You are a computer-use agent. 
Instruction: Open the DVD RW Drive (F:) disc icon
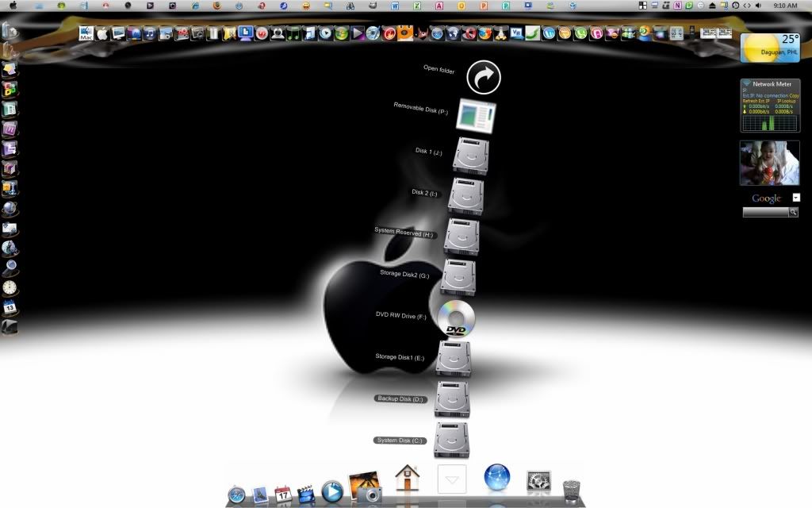tap(456, 317)
